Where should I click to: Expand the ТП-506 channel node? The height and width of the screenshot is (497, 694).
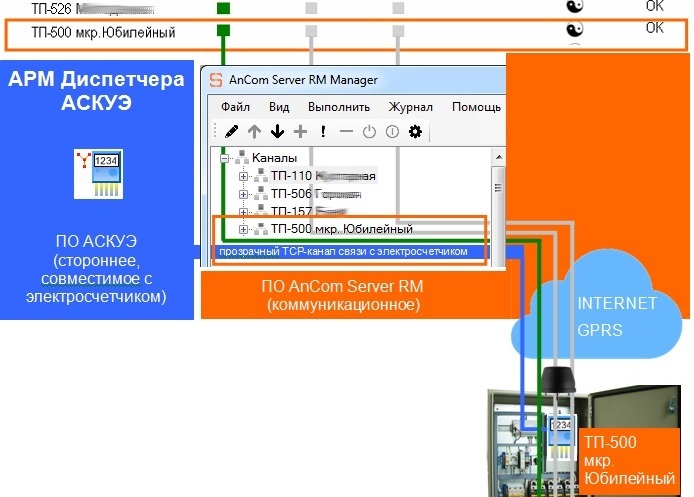pos(243,194)
